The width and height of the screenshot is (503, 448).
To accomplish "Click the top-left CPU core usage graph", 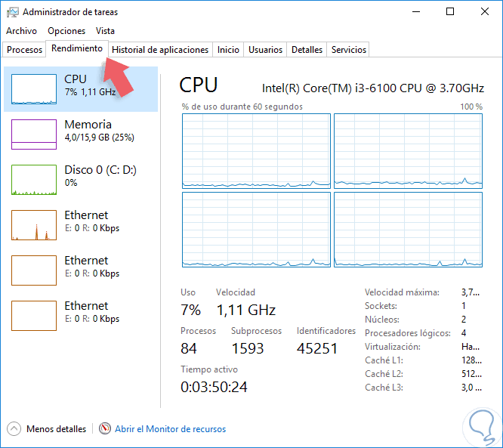I will (256, 151).
